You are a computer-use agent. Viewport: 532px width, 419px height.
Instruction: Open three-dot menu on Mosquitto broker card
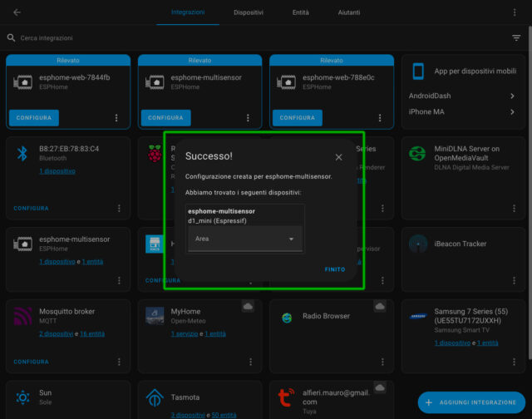coord(119,362)
